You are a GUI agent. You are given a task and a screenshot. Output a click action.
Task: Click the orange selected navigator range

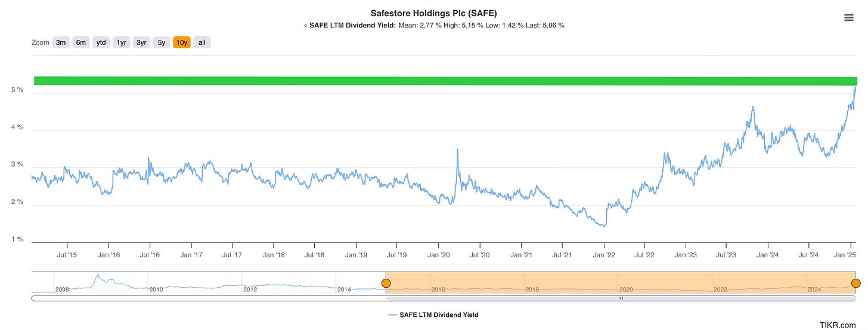tap(621, 282)
